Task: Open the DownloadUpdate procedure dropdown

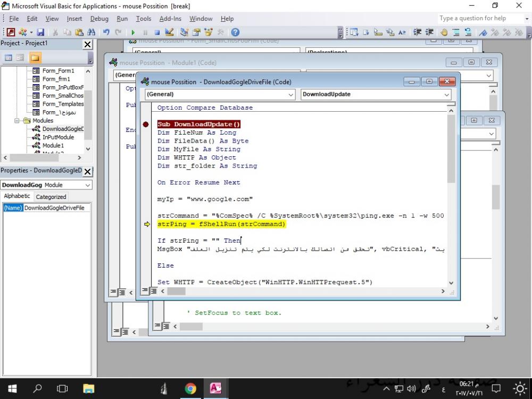Action: [447, 95]
